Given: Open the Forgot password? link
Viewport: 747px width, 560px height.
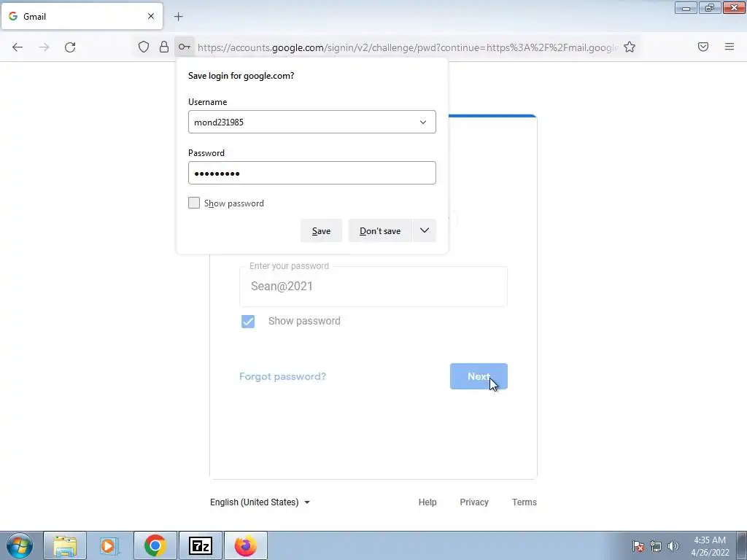Looking at the screenshot, I should [x=282, y=376].
